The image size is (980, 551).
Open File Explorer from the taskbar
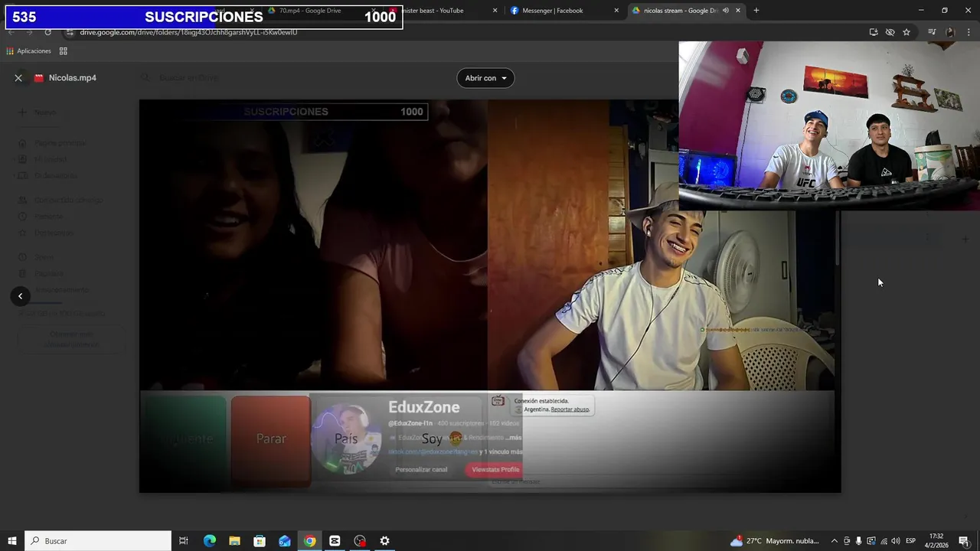click(234, 541)
